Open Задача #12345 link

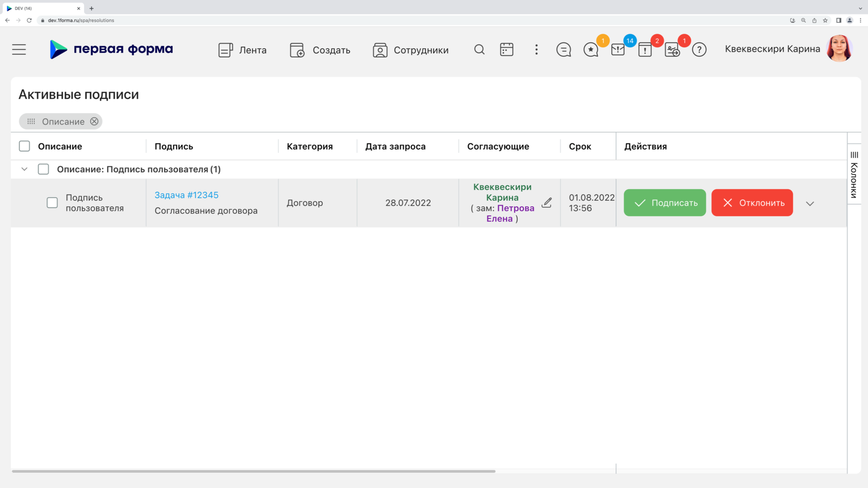point(186,195)
